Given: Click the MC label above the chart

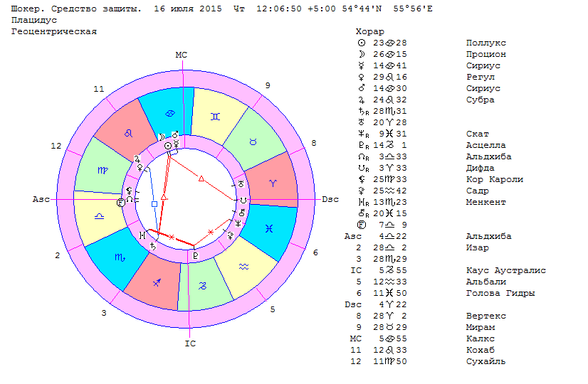Looking at the screenshot, I should [182, 55].
